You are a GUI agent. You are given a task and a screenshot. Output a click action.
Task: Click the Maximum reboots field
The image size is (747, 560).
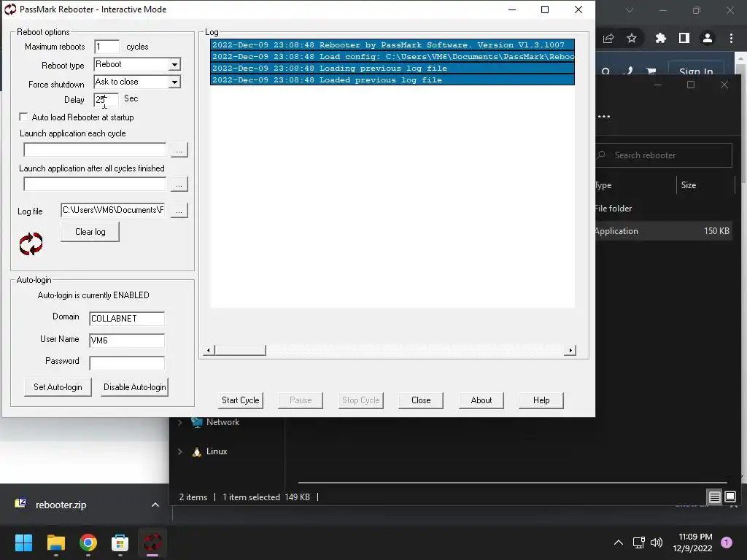click(107, 47)
